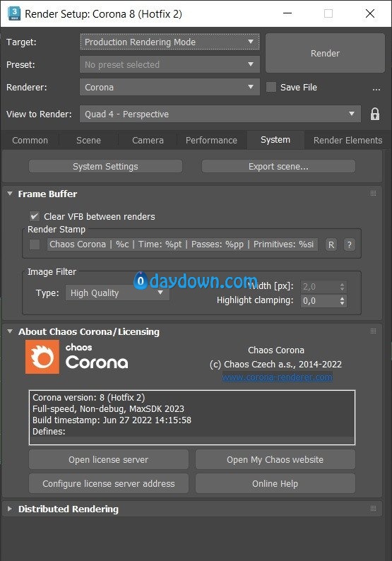Click 'Corona version: 8 (Hotfix 2)' text line
The image size is (392, 561).
(x=89, y=398)
